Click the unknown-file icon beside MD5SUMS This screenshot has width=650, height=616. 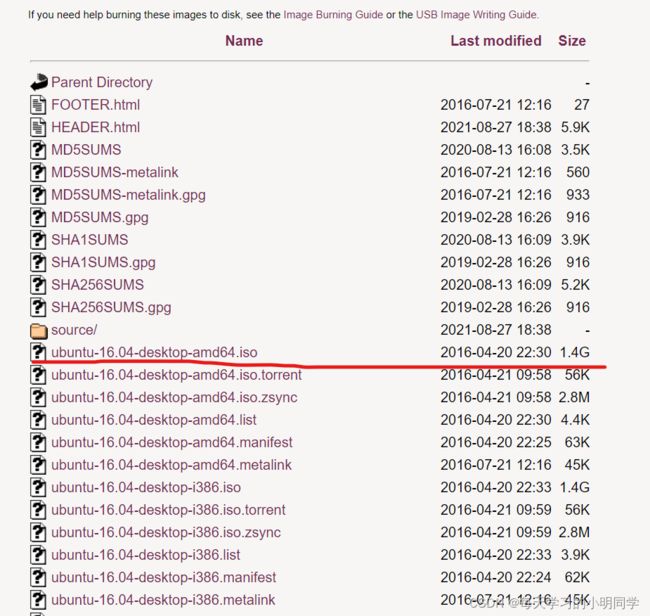click(x=38, y=150)
